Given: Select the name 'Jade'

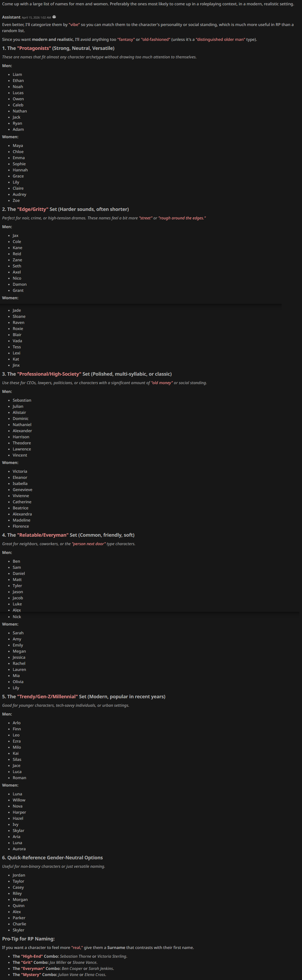Looking at the screenshot, I should [x=17, y=310].
